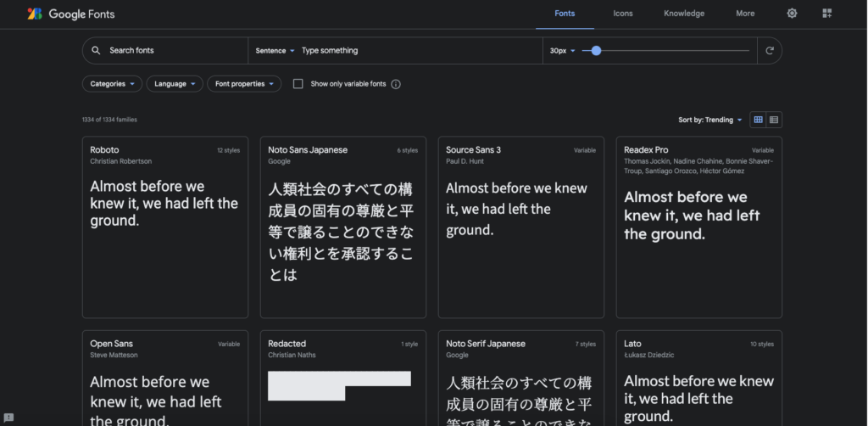Click 'Paul D. Hunt' designer name
The width and height of the screenshot is (868, 426).
(x=465, y=161)
